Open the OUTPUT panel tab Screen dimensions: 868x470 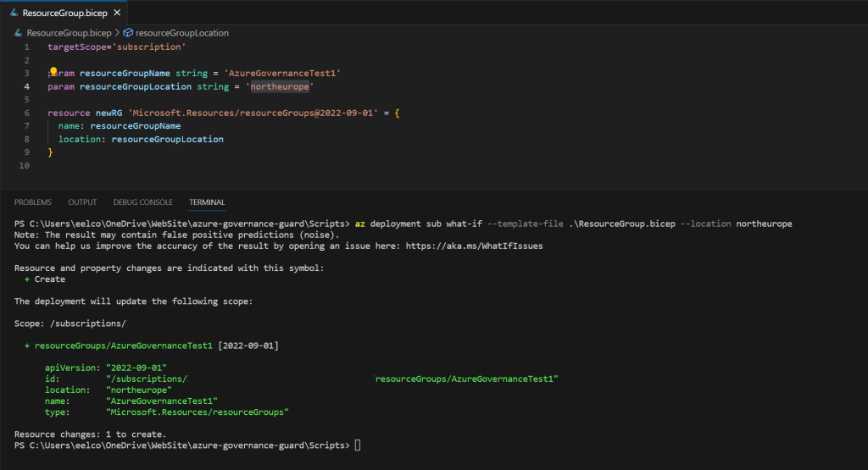82,202
